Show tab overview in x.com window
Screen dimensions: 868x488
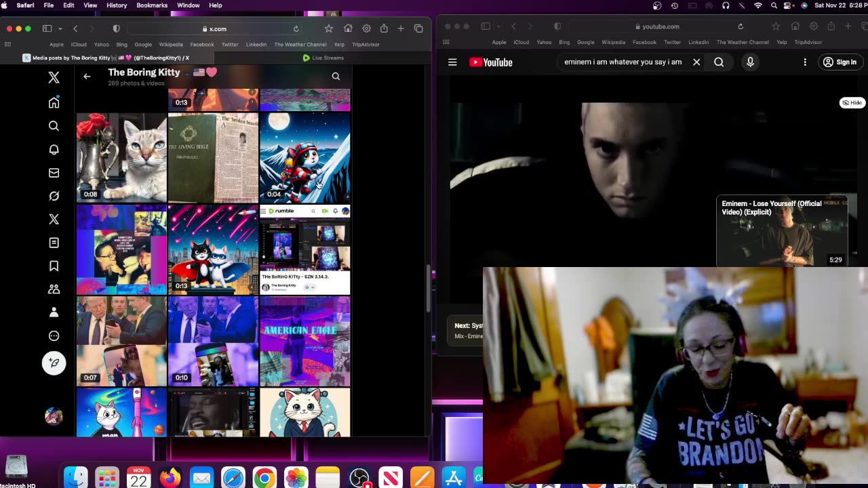point(418,28)
